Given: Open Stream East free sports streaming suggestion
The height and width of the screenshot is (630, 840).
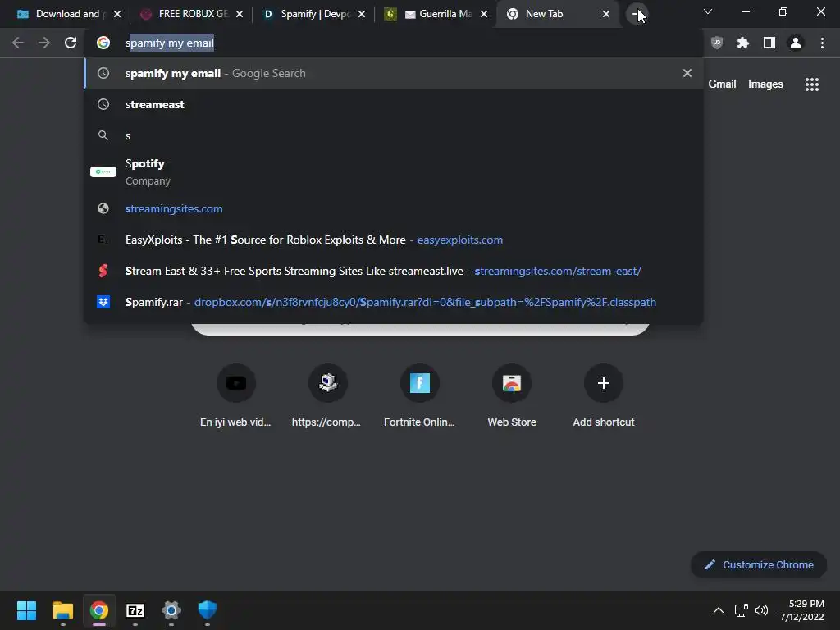Looking at the screenshot, I should [x=394, y=271].
